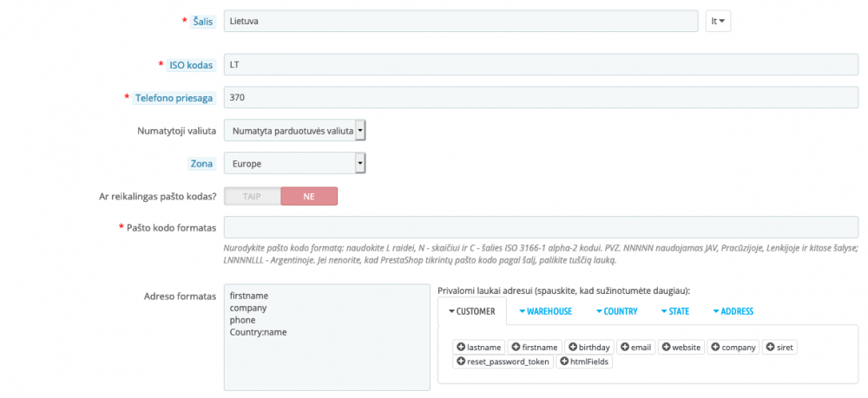This screenshot has width=868, height=398.
Task: Switch to the WAREHOUSE tab
Action: pos(545,311)
